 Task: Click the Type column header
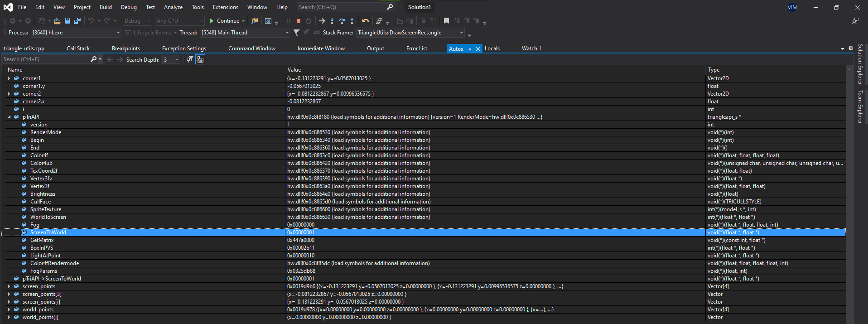(776, 70)
